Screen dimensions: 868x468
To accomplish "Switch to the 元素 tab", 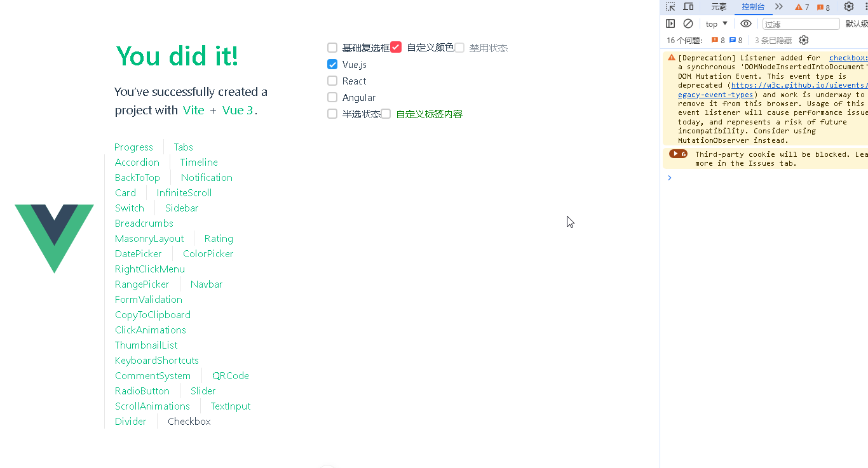I will [719, 7].
